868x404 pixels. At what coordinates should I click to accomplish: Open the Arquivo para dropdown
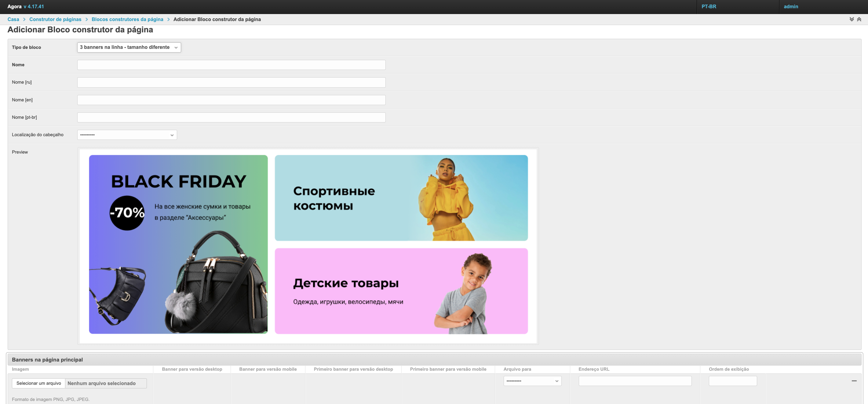(x=532, y=381)
